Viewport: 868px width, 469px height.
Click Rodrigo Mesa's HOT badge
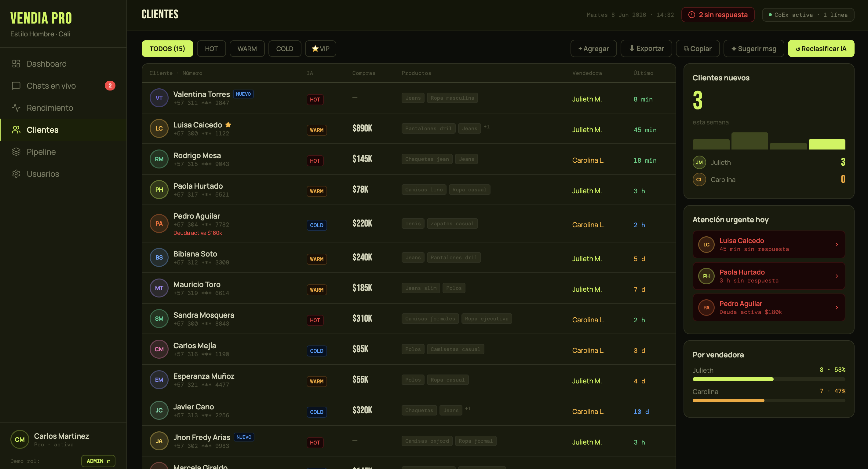(315, 161)
